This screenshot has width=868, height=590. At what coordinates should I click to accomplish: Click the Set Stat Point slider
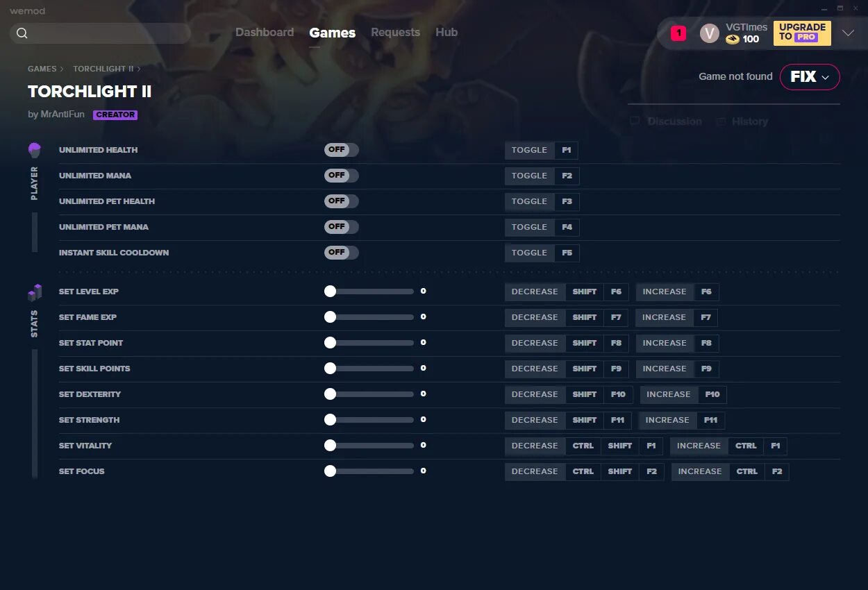pos(369,343)
